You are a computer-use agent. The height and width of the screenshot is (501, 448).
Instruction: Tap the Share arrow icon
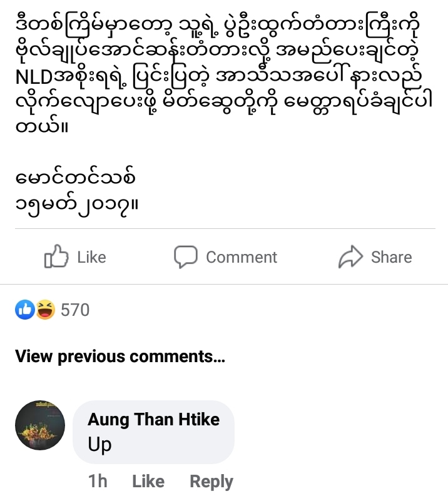(x=349, y=257)
